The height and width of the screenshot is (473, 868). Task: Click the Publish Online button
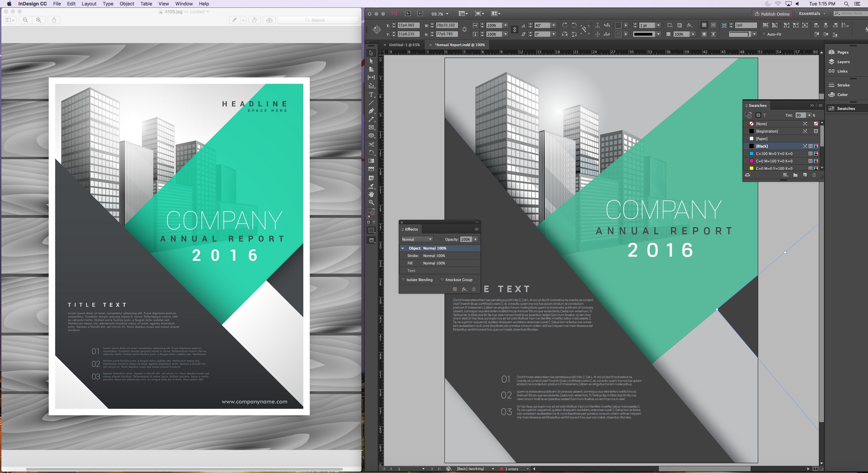[772, 14]
